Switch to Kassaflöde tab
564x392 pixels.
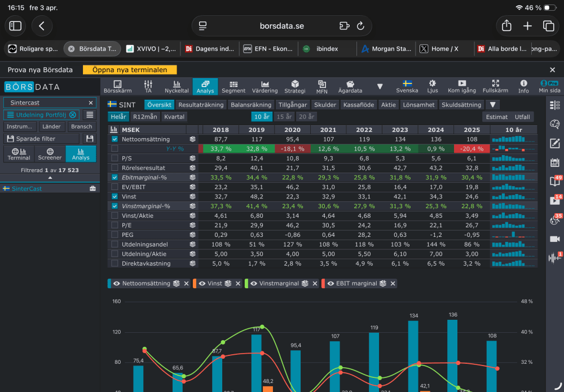(359, 105)
